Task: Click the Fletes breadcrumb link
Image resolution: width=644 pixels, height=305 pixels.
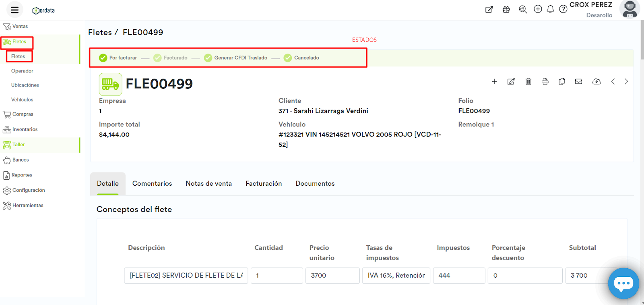Action: (x=100, y=33)
